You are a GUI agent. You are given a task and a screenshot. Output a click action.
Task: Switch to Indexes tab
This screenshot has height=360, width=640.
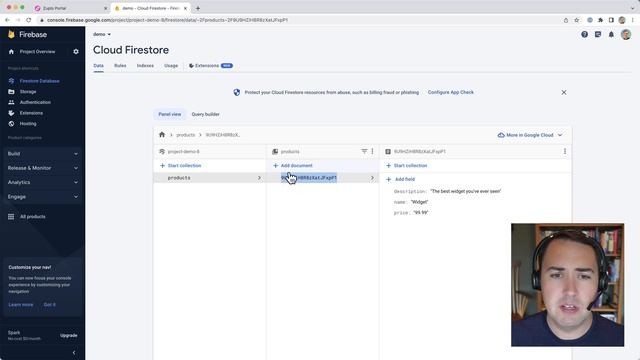coord(145,66)
